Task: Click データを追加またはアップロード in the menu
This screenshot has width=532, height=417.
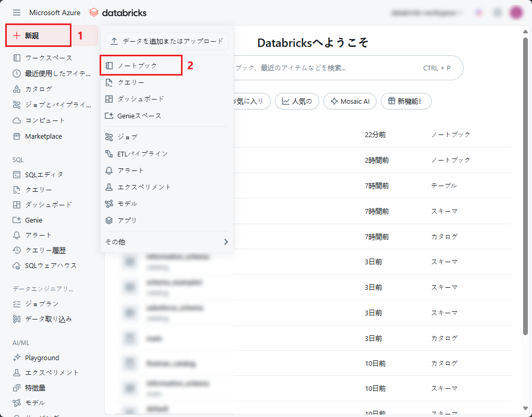Action: tap(166, 41)
